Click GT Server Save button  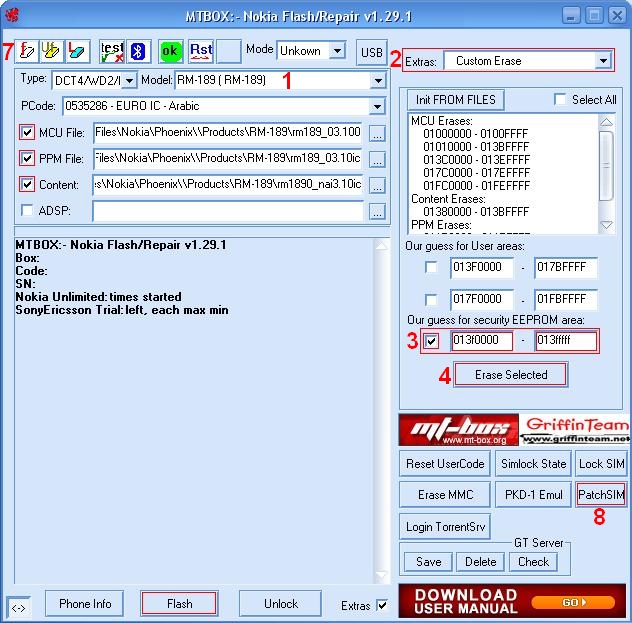pos(428,562)
